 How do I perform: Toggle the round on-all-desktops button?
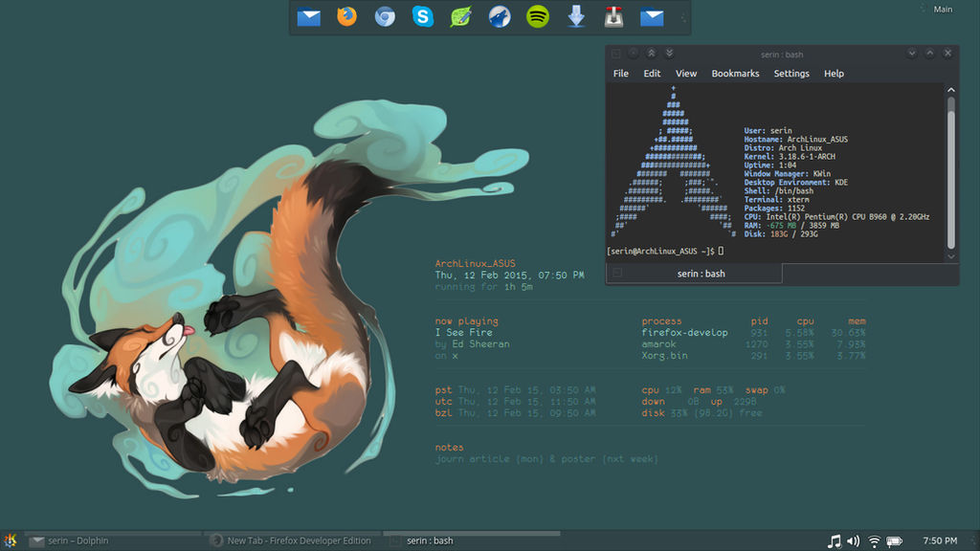click(634, 54)
